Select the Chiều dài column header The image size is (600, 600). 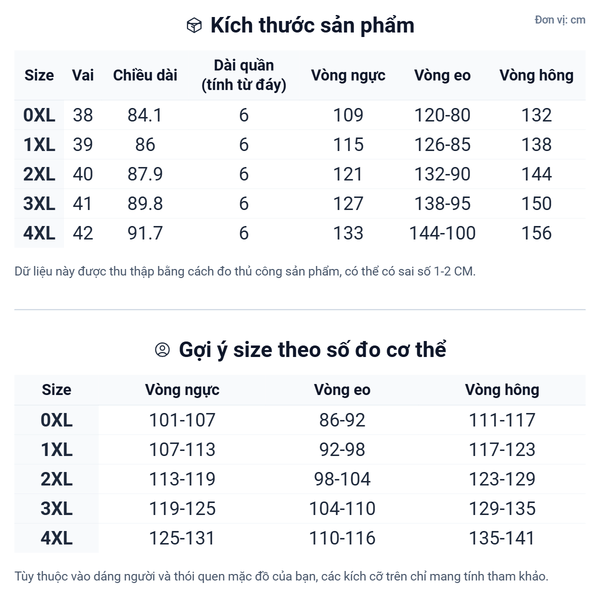coord(145,75)
